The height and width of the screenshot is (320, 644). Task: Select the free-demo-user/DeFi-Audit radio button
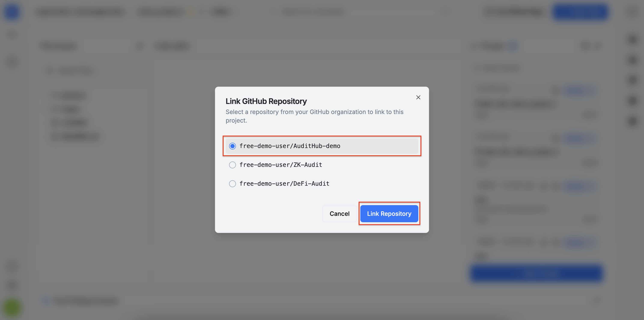[232, 184]
